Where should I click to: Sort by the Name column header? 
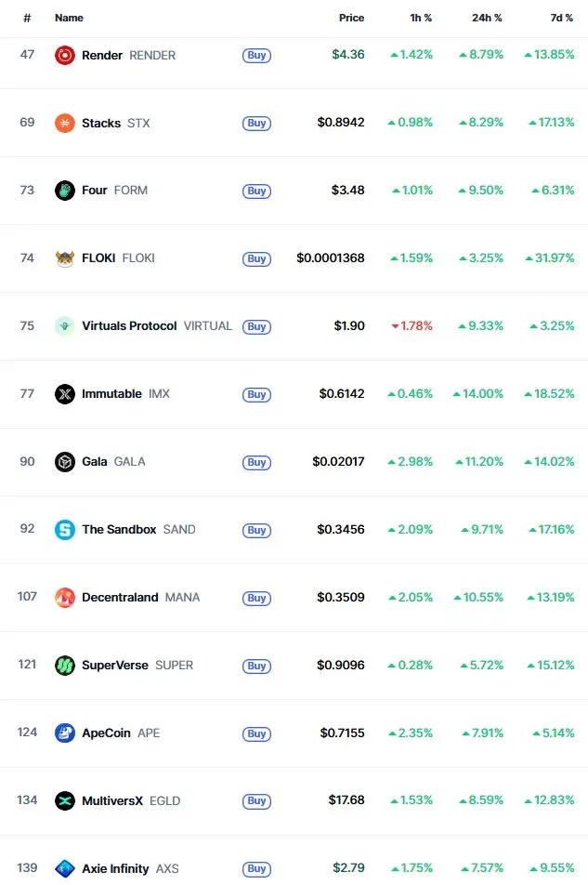[69, 18]
